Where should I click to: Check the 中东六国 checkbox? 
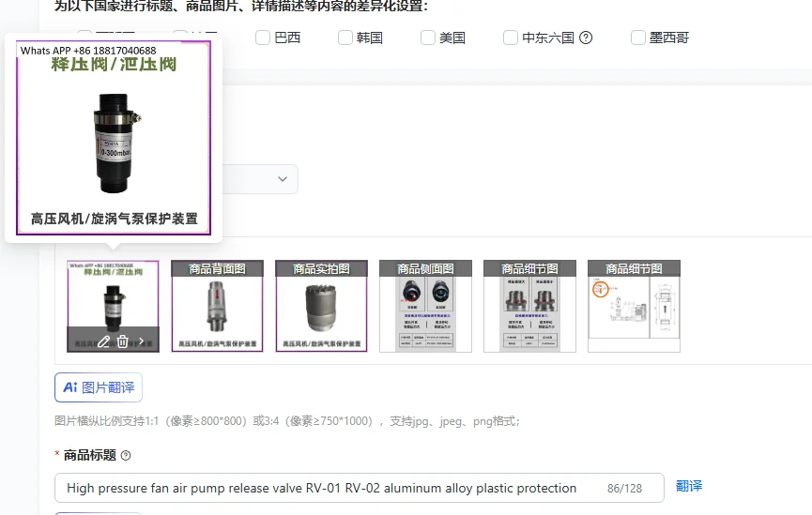[511, 38]
